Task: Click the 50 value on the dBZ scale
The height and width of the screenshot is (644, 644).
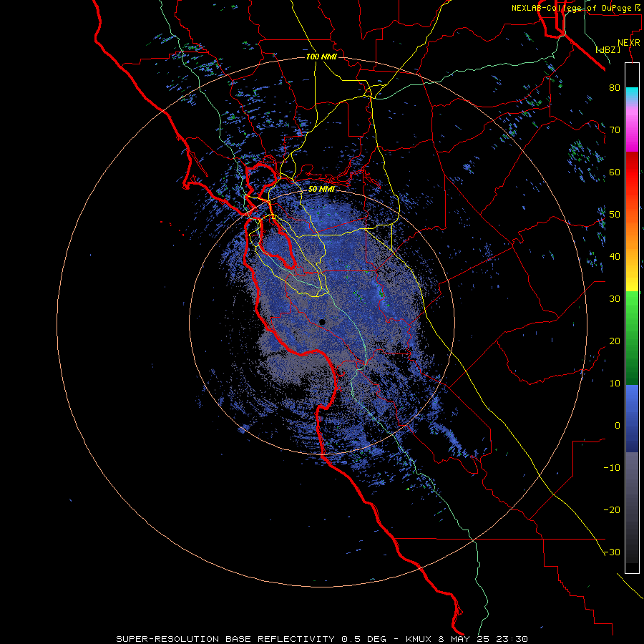Action: (615, 215)
